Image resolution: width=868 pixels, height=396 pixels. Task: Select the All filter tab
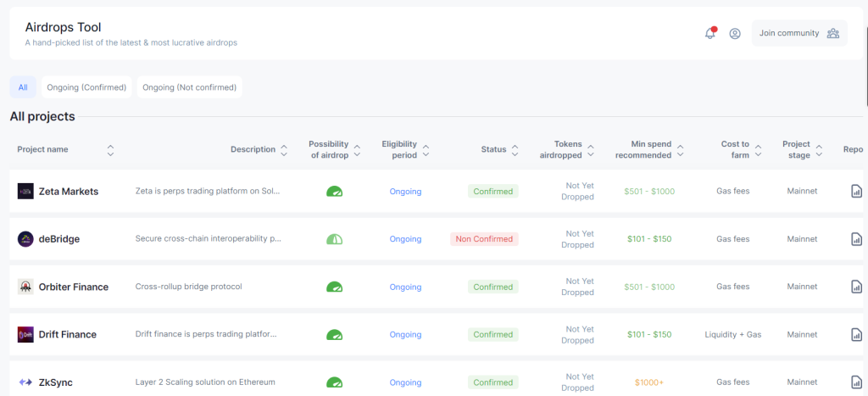click(23, 87)
